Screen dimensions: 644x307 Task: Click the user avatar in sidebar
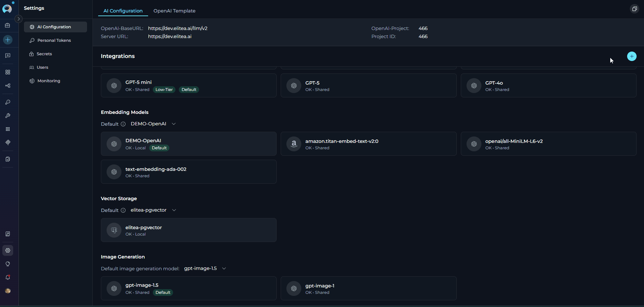click(8, 291)
